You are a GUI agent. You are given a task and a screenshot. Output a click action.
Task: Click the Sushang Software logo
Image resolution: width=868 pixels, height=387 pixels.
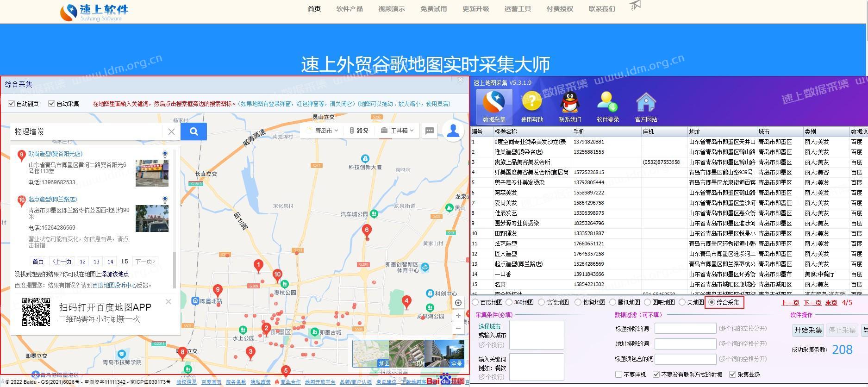point(95,12)
